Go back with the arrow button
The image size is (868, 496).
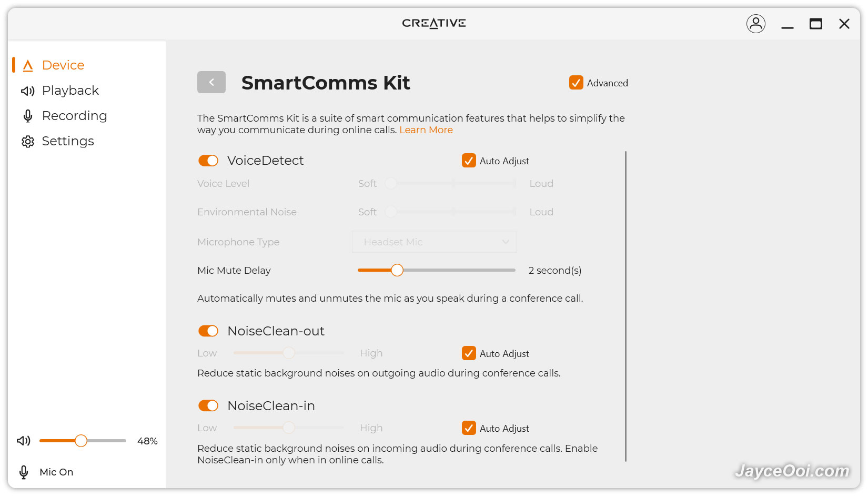click(211, 82)
